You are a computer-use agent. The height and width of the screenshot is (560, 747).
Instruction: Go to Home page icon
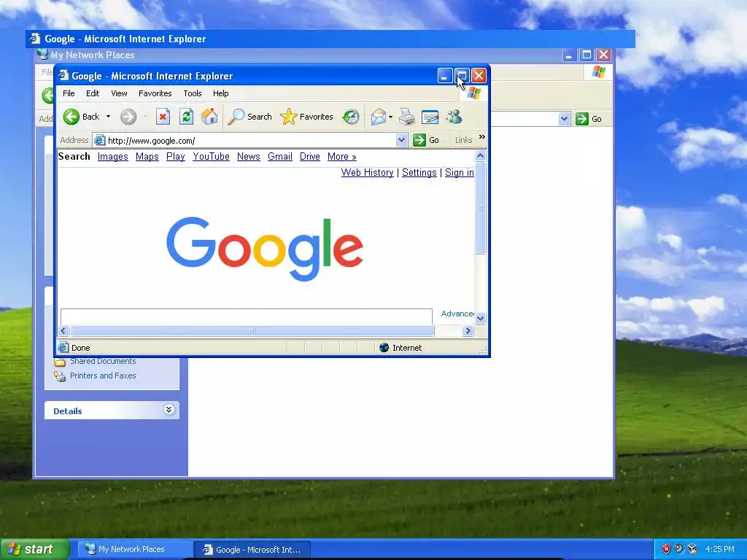209,117
